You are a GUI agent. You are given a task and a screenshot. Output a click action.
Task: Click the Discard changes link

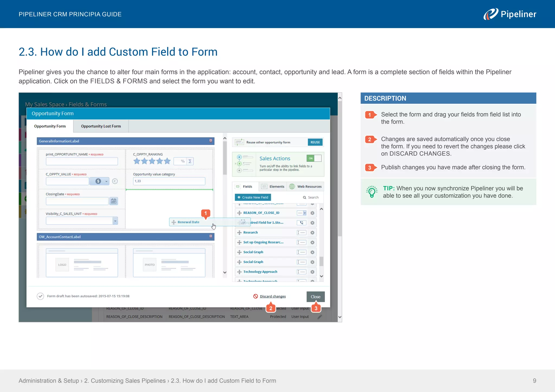(x=273, y=296)
